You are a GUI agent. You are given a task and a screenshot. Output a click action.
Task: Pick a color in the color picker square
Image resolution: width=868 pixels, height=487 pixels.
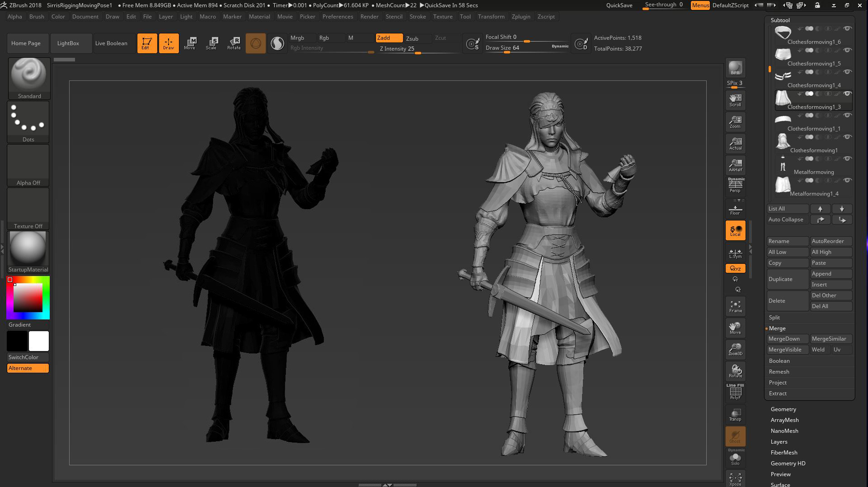[x=28, y=298]
